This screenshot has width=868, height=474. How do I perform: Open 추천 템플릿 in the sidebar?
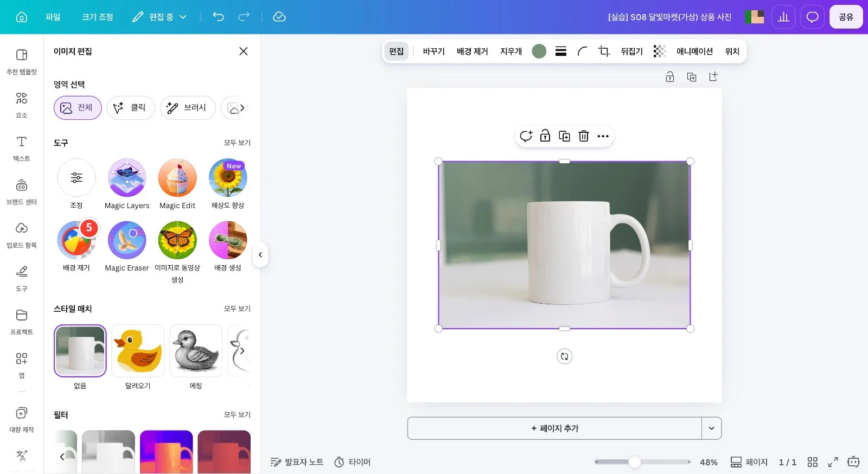click(x=22, y=61)
